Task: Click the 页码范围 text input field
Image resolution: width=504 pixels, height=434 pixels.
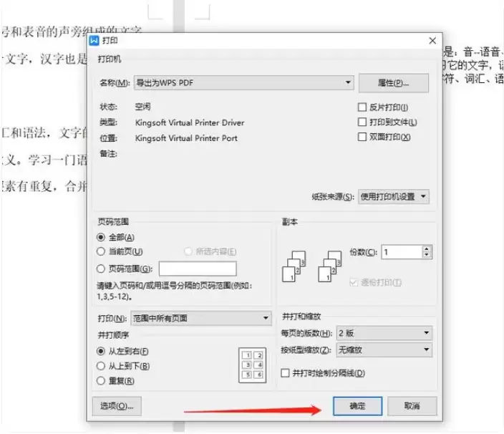Action: tap(198, 269)
